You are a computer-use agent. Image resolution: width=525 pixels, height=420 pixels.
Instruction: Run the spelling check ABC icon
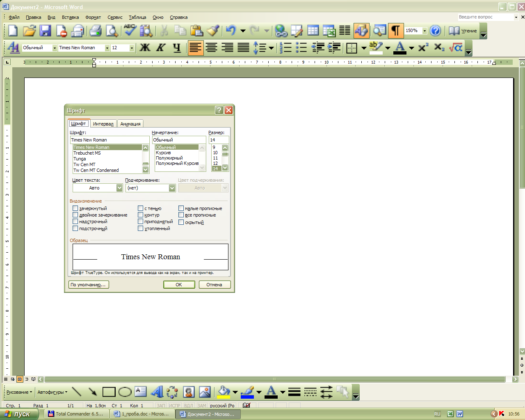point(130,31)
